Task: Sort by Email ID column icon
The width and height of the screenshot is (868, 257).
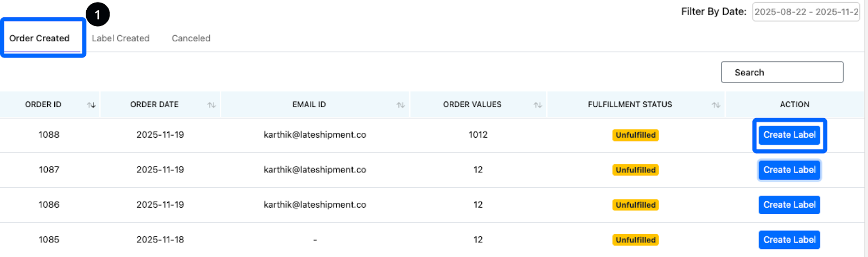Action: click(401, 105)
